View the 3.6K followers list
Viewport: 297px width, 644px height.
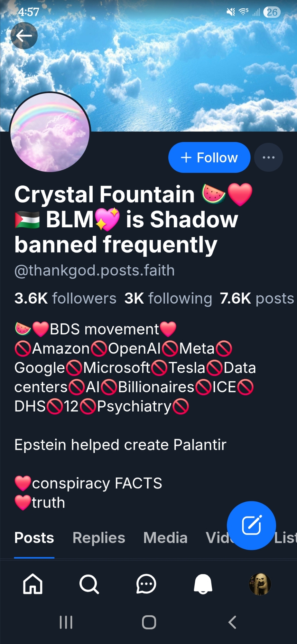point(65,298)
